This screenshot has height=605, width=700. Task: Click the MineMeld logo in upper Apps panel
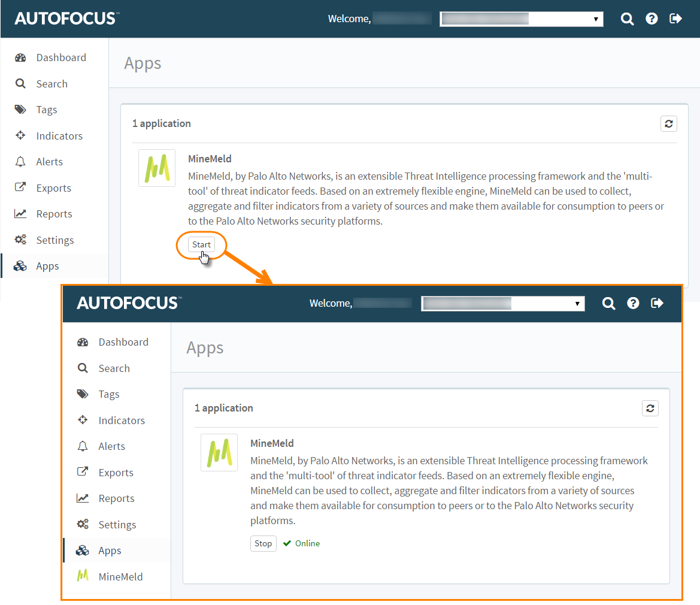click(x=157, y=168)
